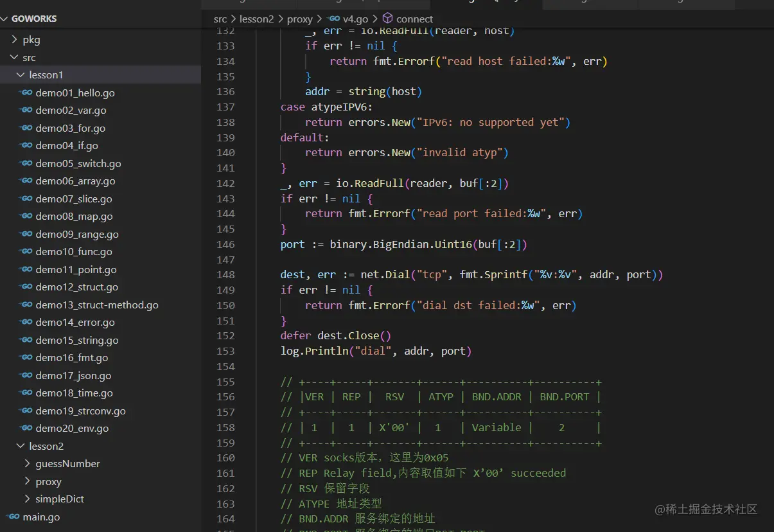The width and height of the screenshot is (774, 532).
Task: Click the Go icon beside main.go
Action: [13, 517]
